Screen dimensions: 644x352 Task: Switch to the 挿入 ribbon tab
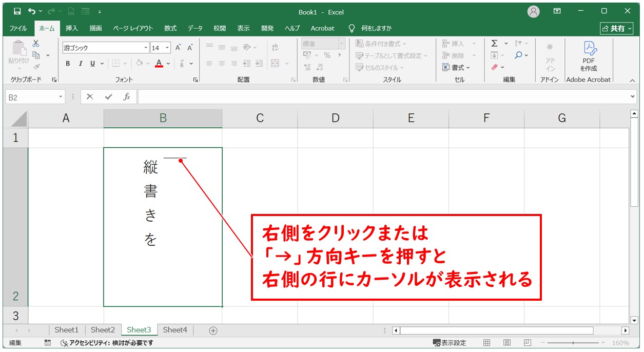72,28
